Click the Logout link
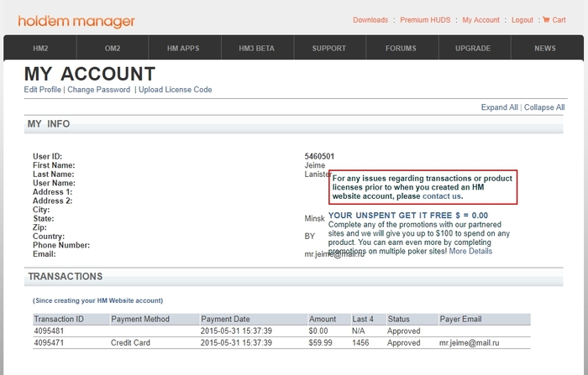The image size is (588, 375). 522,20
